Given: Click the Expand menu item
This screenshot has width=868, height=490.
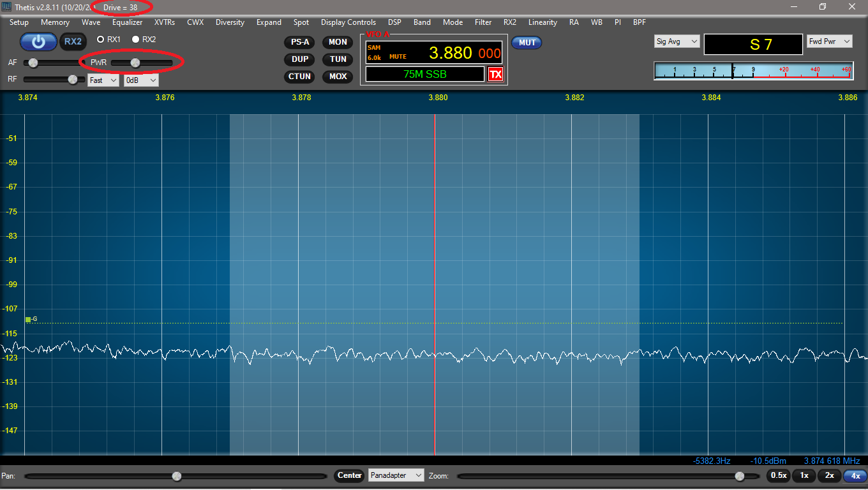Looking at the screenshot, I should (x=269, y=22).
